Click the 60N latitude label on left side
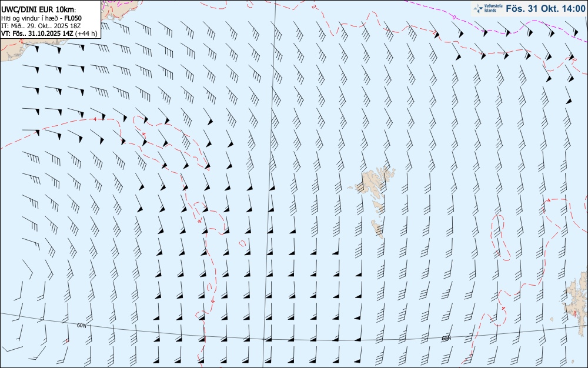 [81, 325]
